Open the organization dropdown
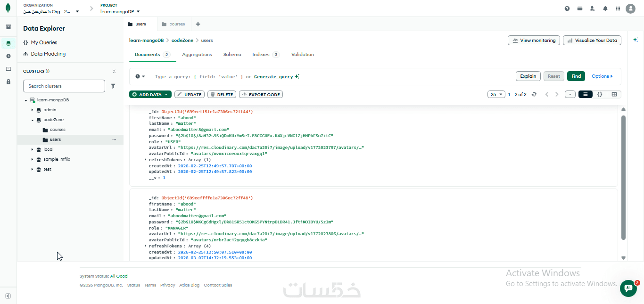The image size is (644, 304). click(51, 11)
